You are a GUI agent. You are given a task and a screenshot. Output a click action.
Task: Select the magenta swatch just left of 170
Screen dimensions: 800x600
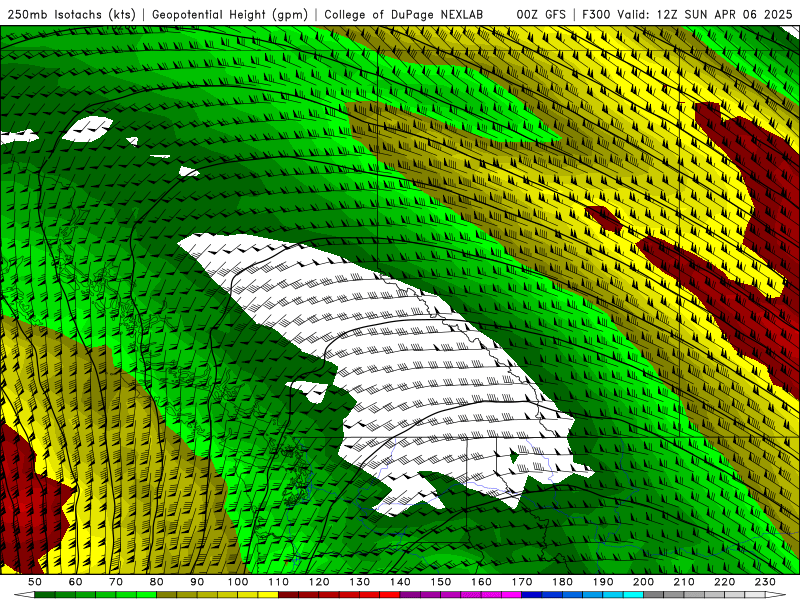(511, 595)
